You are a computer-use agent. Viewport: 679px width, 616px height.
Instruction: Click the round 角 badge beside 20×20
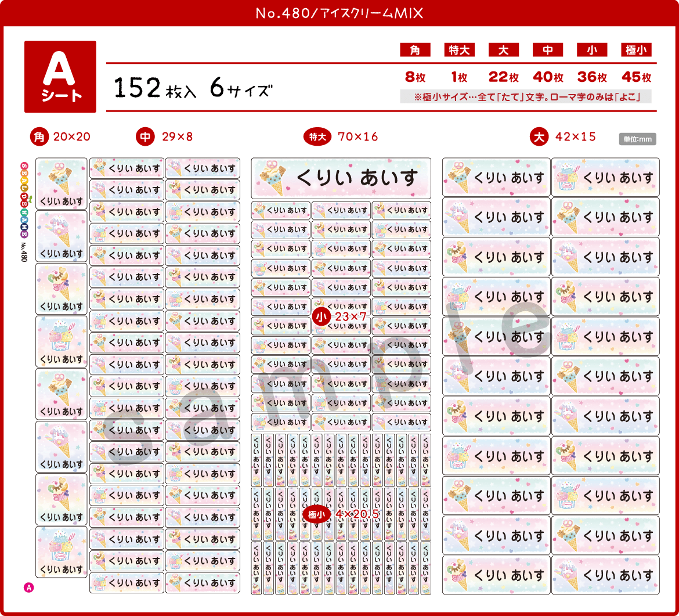click(x=39, y=137)
